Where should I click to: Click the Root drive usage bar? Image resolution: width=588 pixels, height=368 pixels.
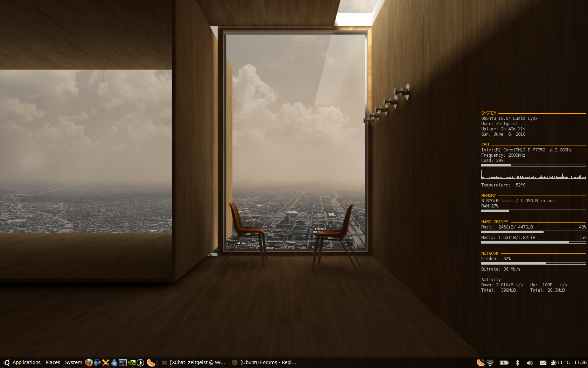[x=533, y=232]
